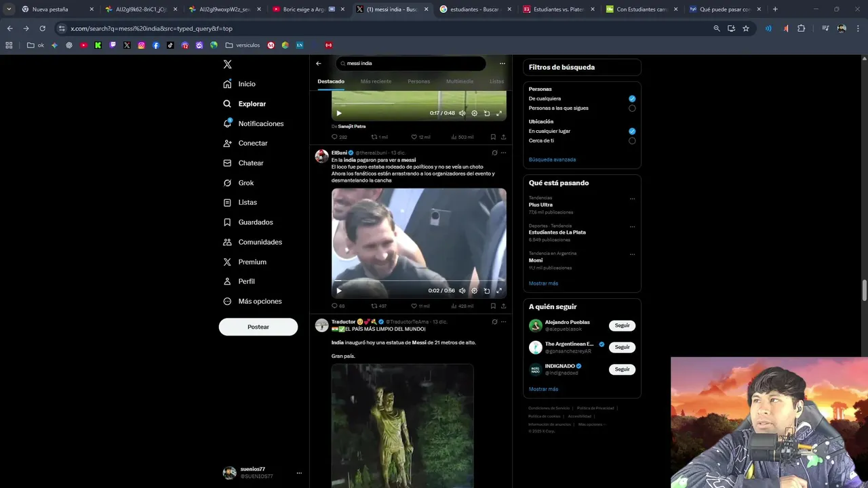Open the Messi statue image
The image size is (868, 488).
pyautogui.click(x=402, y=426)
